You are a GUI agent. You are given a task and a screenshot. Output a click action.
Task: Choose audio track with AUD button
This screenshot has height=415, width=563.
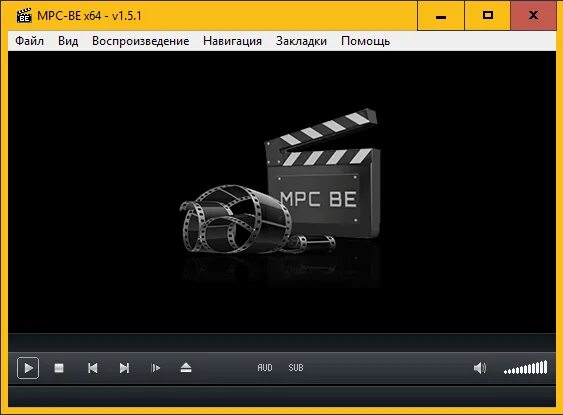tap(265, 368)
